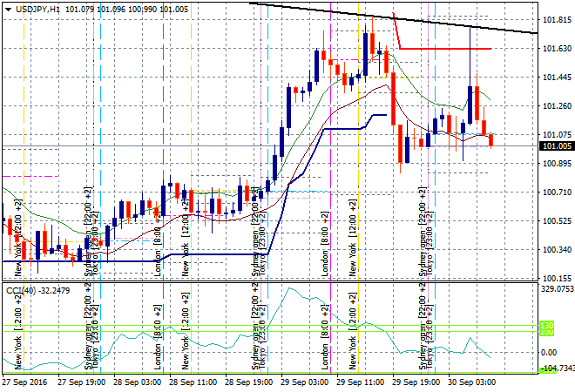This screenshot has width=575, height=392.
Task: Click the 100.340 price scale label
Action: pos(556,250)
